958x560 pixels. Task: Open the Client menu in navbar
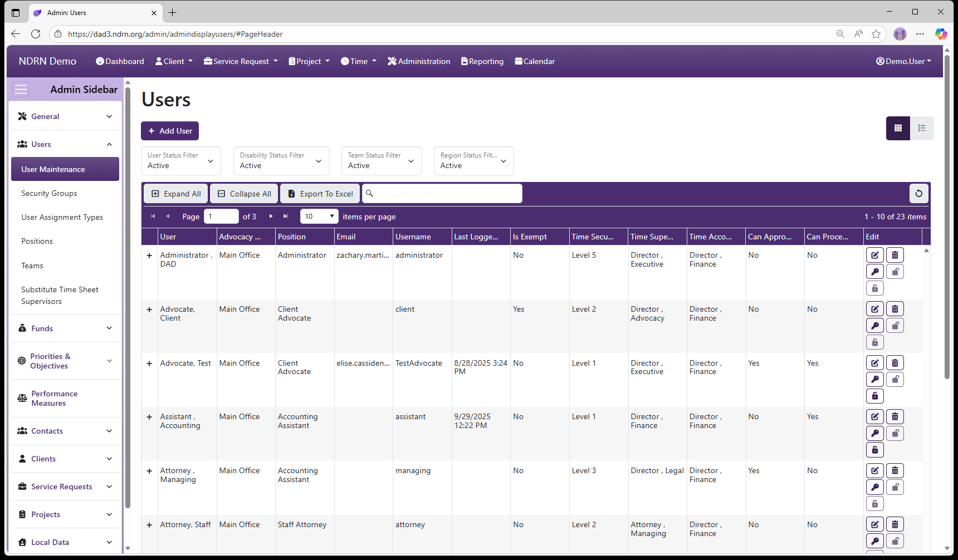pyautogui.click(x=174, y=61)
